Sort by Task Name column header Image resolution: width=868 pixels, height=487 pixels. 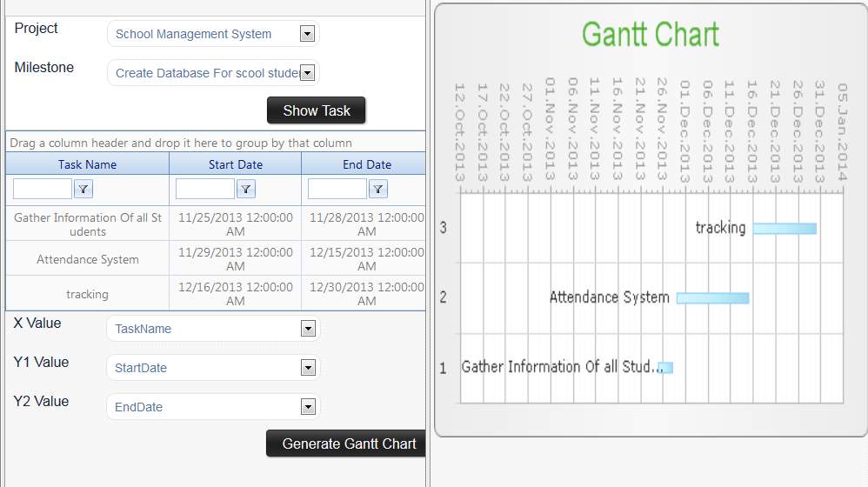point(87,164)
